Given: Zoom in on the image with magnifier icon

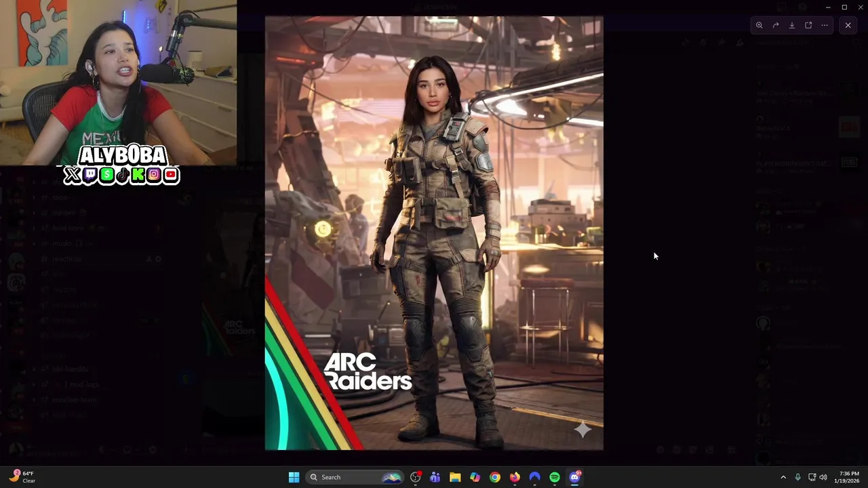Looking at the screenshot, I should tap(759, 25).
